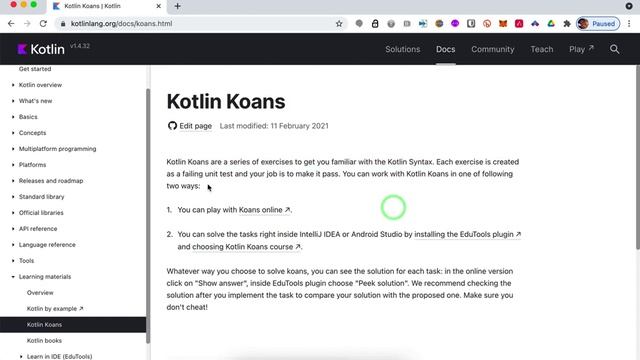
Task: Click the Kotlin Koans page heading
Action: (226, 101)
